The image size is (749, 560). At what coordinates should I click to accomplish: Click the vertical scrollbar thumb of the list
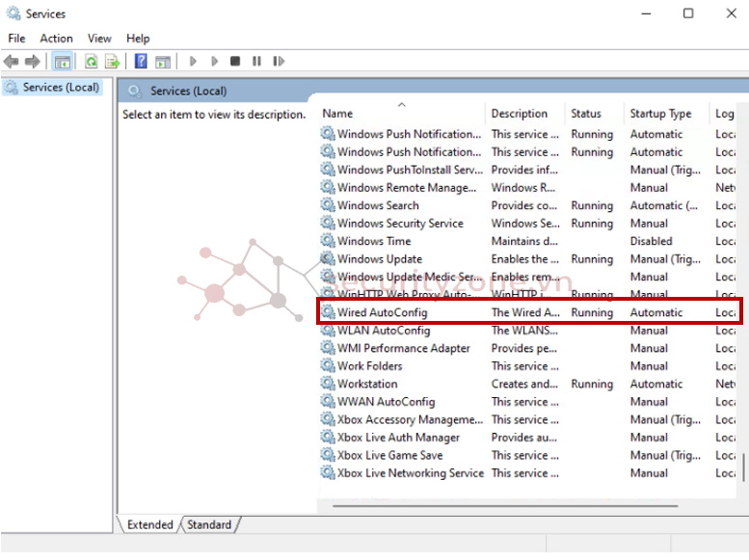(x=743, y=467)
